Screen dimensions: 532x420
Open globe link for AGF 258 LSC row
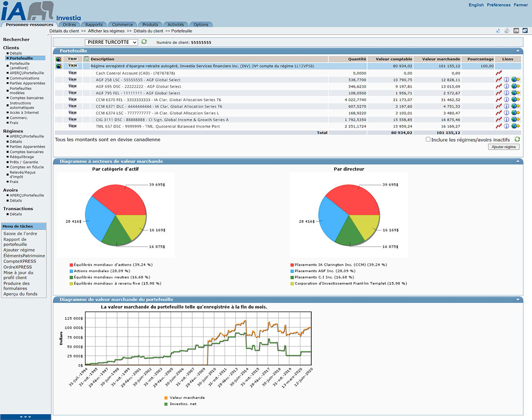point(515,80)
